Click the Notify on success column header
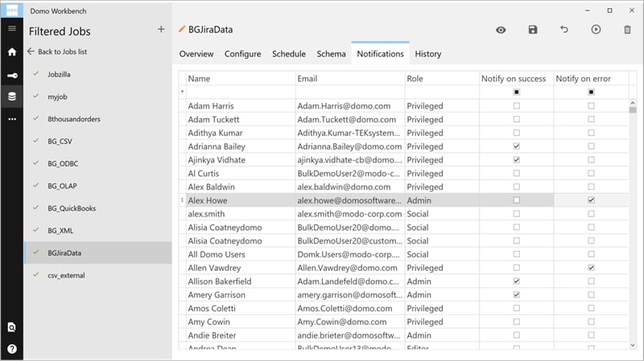644x361 pixels. 516,78
